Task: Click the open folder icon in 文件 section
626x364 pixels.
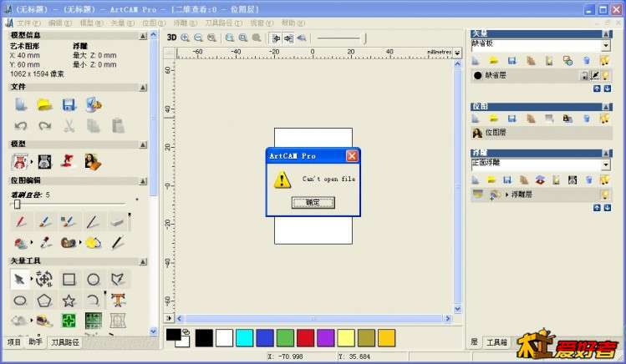Action: coord(45,105)
